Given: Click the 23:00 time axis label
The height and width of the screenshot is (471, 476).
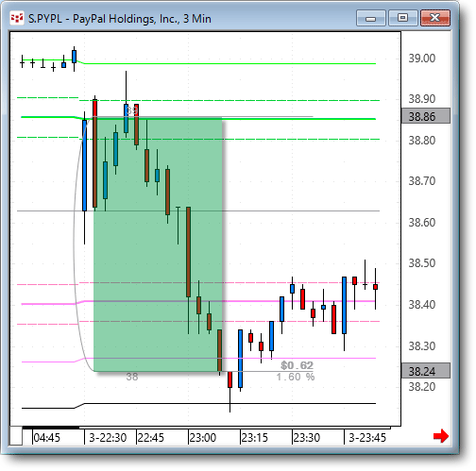Looking at the screenshot, I should coord(203,437).
